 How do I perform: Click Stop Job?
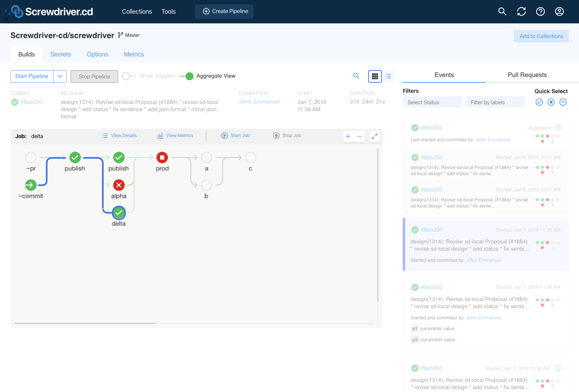[287, 136]
